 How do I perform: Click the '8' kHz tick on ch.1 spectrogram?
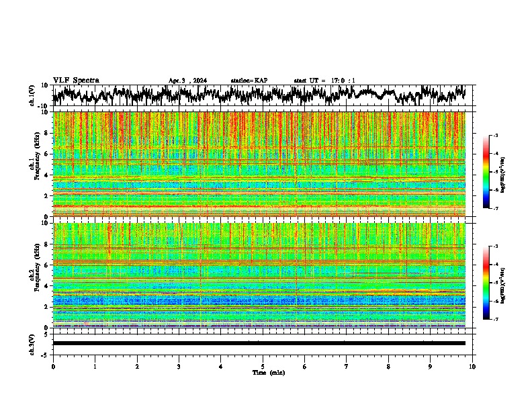[47, 133]
